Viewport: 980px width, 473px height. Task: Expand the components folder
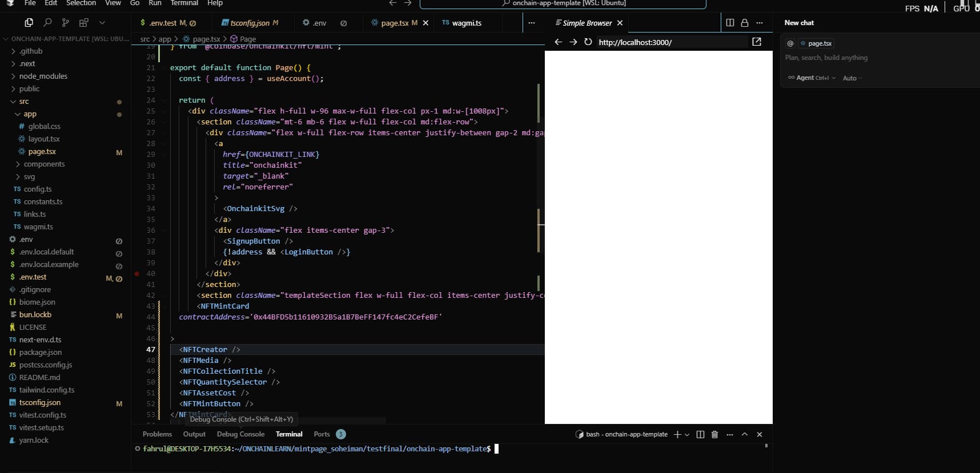pos(44,164)
